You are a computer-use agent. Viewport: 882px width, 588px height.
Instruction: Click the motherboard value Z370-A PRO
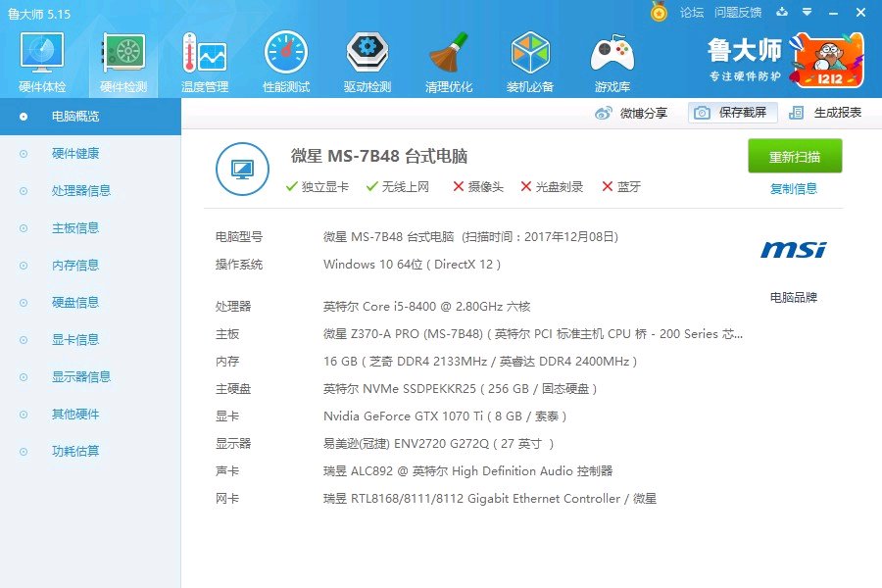[x=533, y=334]
